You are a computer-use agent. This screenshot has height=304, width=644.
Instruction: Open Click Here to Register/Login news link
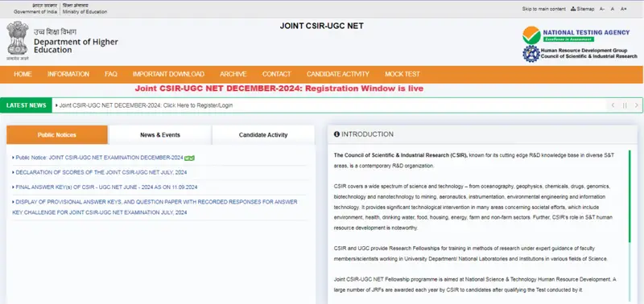[146, 105]
